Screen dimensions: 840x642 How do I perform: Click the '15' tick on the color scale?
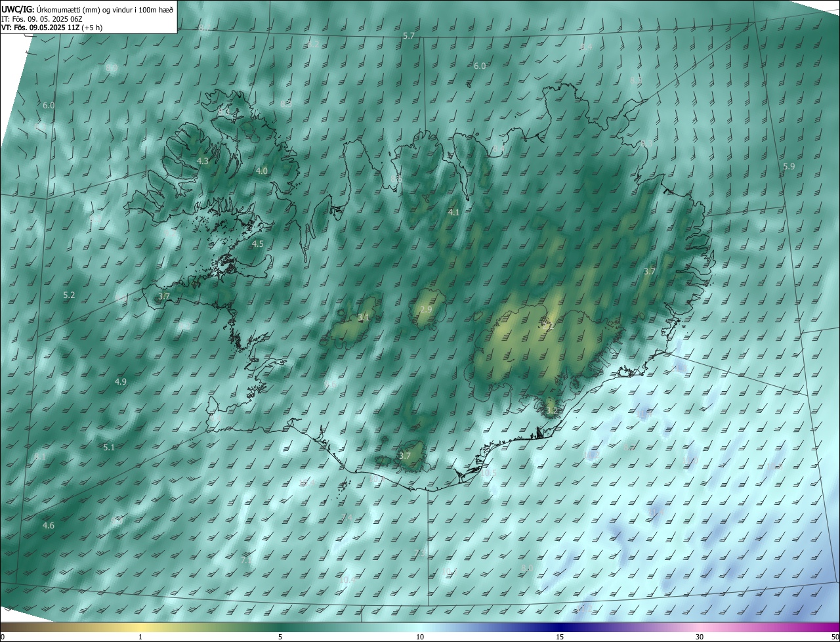click(560, 637)
